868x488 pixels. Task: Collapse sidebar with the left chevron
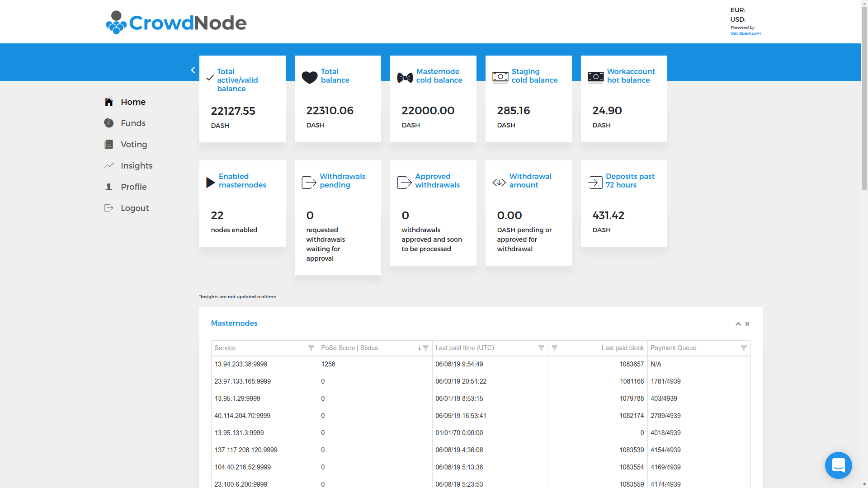[x=193, y=70]
